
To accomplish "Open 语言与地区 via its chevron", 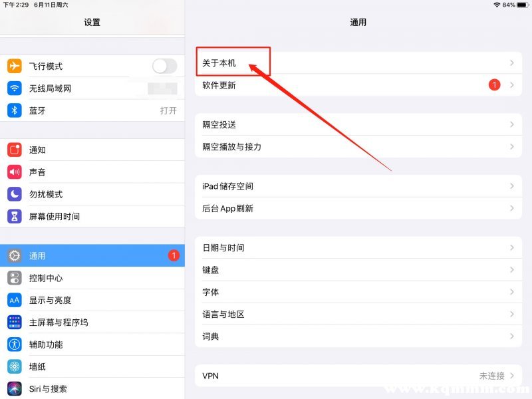I will (511, 314).
